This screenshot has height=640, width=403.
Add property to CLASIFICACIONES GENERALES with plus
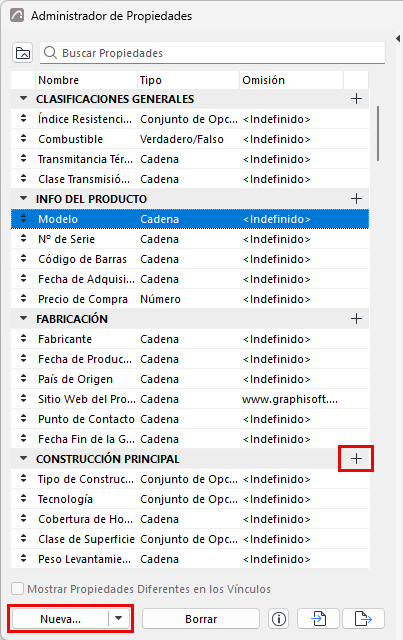[356, 99]
